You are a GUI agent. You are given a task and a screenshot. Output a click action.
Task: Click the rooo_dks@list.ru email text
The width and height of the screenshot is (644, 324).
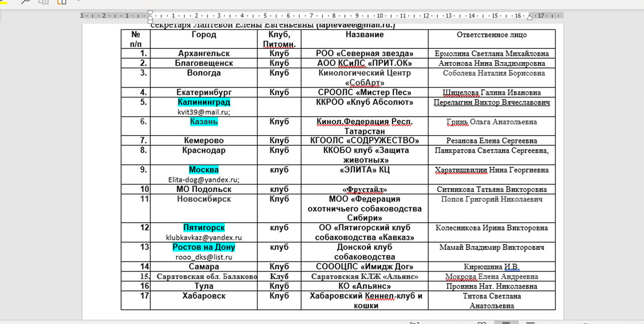(x=204, y=257)
